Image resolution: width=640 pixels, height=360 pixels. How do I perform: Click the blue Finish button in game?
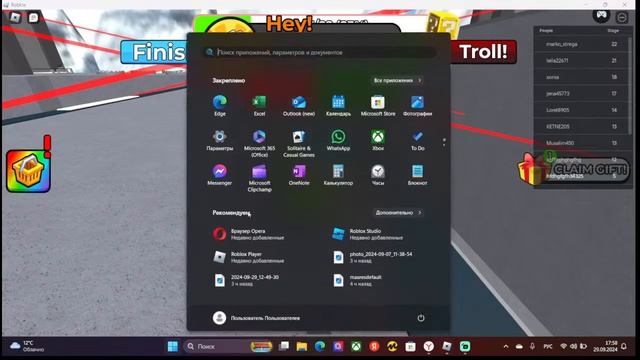click(x=154, y=52)
